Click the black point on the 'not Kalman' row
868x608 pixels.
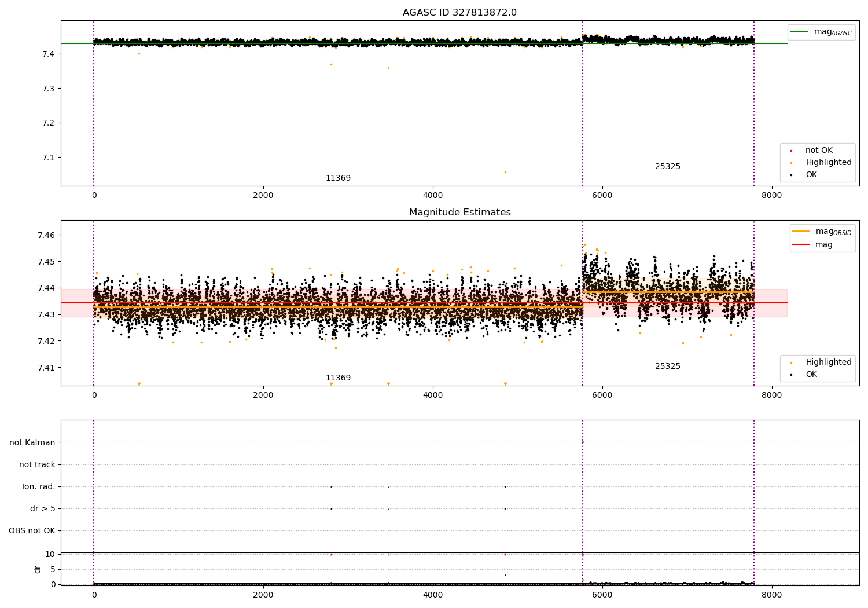tap(583, 442)
